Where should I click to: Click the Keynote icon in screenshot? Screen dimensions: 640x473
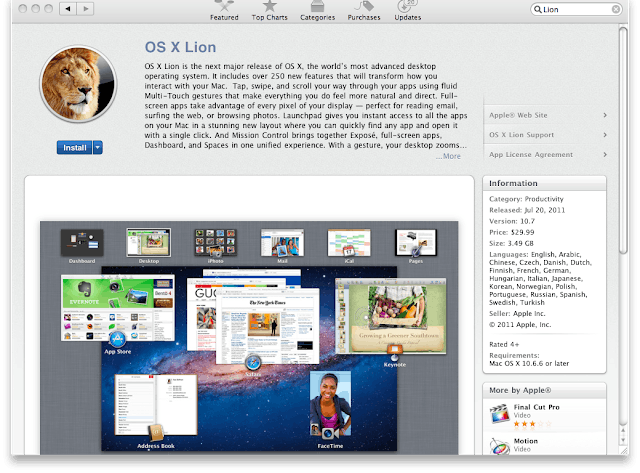pyautogui.click(x=394, y=351)
